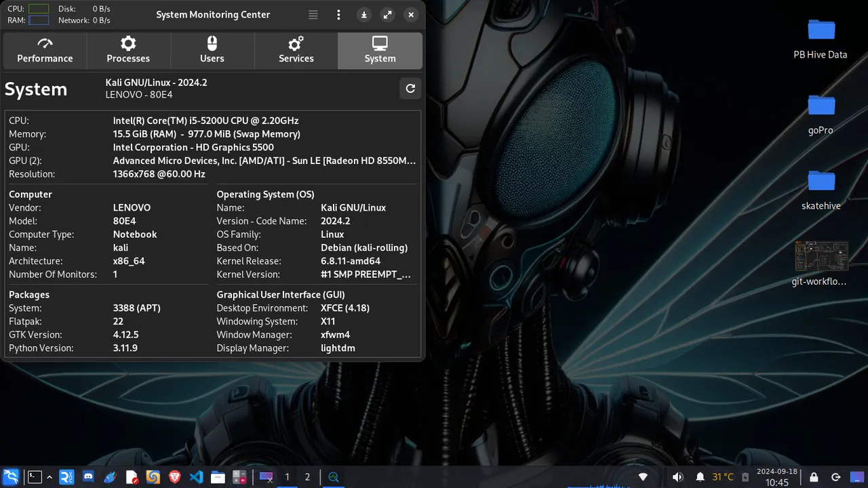868x488 pixels.
Task: Select the System tab
Action: 380,51
